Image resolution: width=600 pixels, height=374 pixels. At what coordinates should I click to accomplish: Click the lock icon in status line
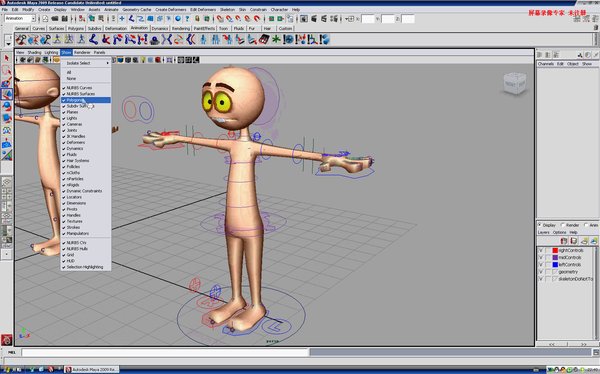click(197, 18)
